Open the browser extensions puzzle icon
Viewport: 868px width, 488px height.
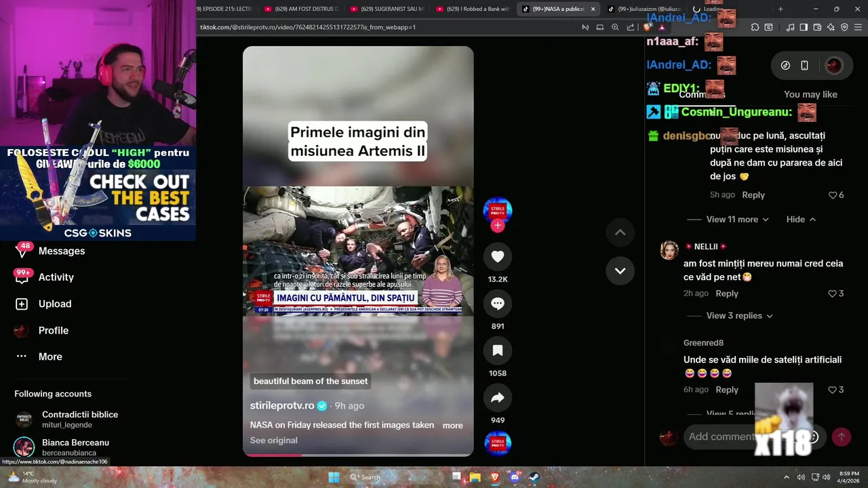pos(755,27)
